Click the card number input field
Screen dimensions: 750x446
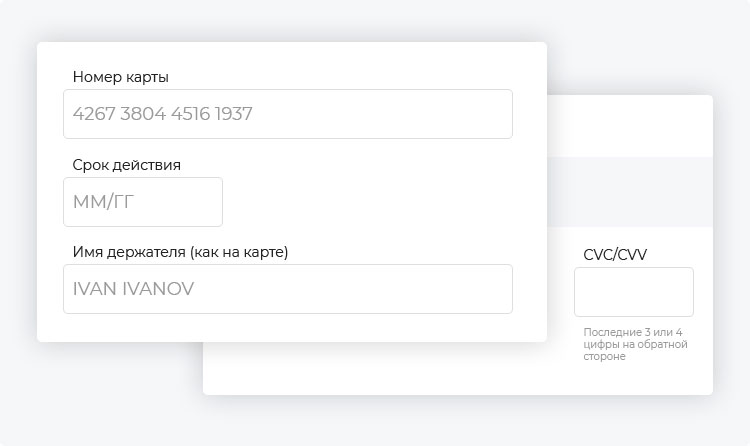[x=288, y=114]
